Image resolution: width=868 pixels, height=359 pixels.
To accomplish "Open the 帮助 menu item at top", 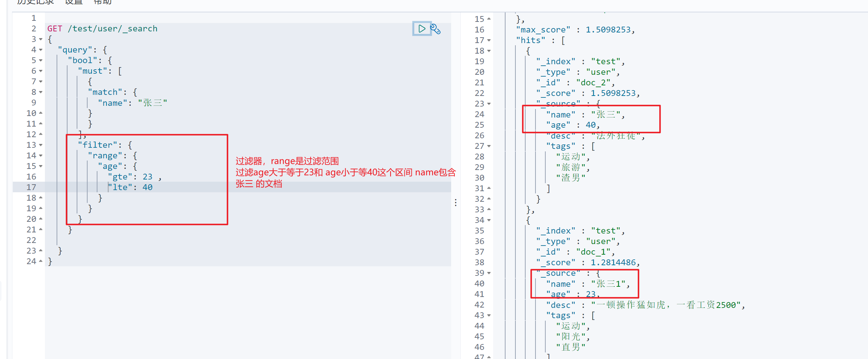I will tap(103, 2).
